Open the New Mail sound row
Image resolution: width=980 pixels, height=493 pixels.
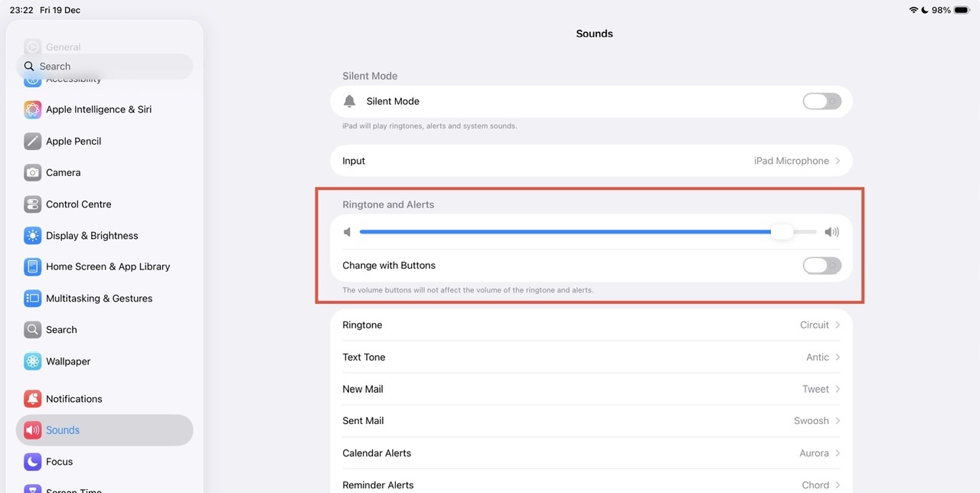[x=590, y=389]
